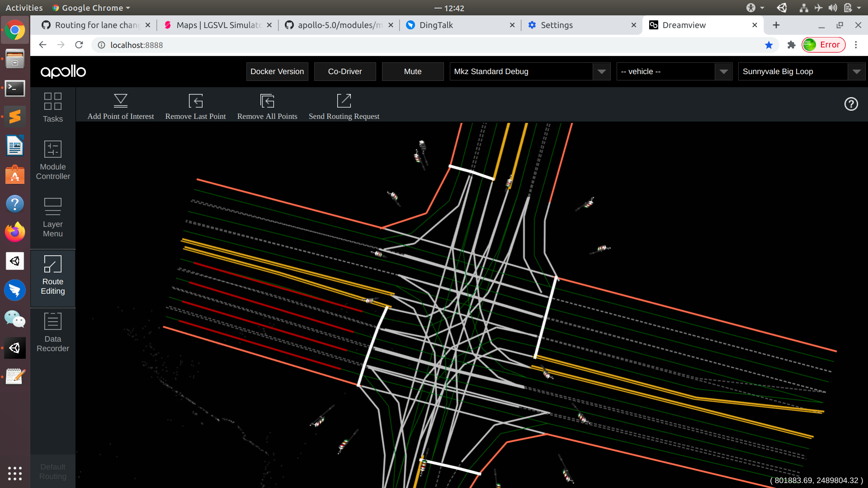Screen dimensions: 868x488
Task: Open the Layer Menu panel
Action: tap(53, 217)
